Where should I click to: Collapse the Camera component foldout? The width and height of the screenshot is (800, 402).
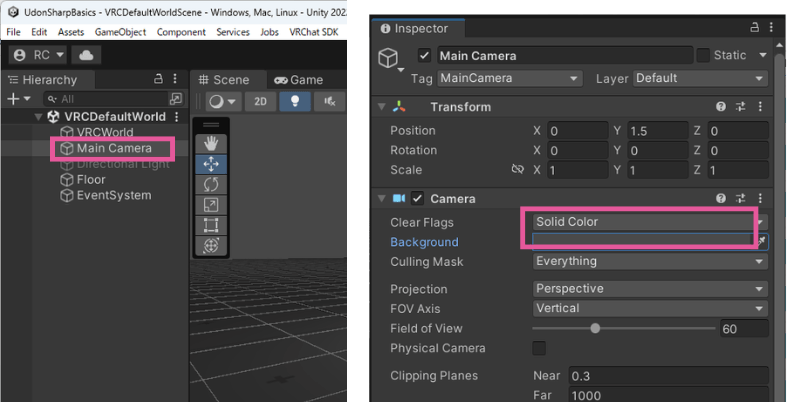click(x=381, y=198)
